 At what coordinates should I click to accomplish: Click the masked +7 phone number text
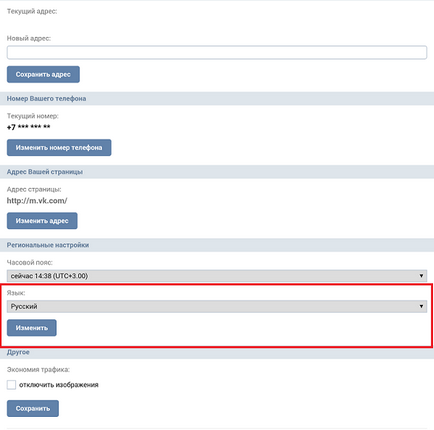pos(28,127)
